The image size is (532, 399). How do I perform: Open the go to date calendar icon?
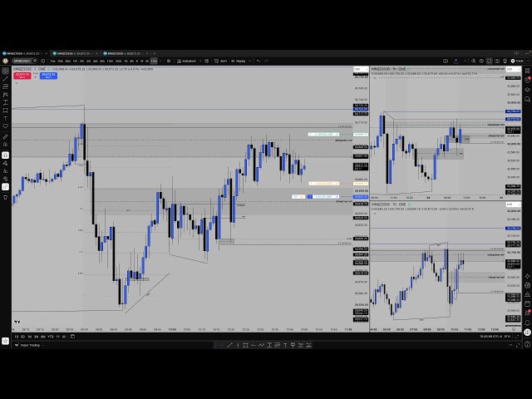tap(72, 337)
